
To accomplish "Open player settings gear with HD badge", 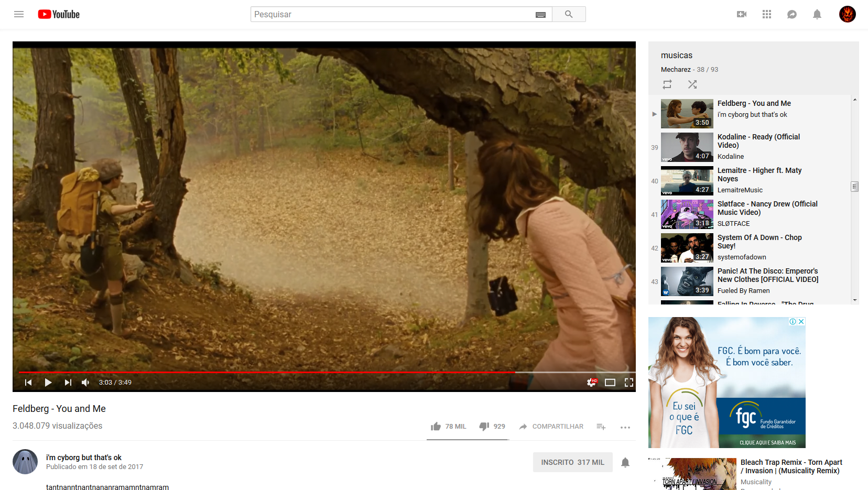I will 592,383.
